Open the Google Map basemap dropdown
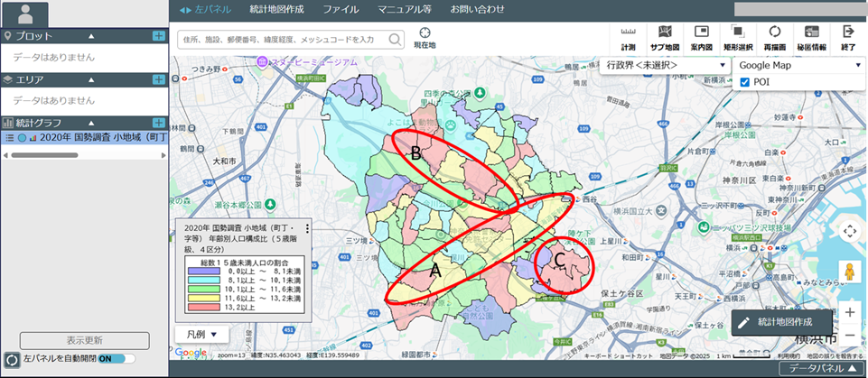The image size is (868, 378). [x=798, y=66]
